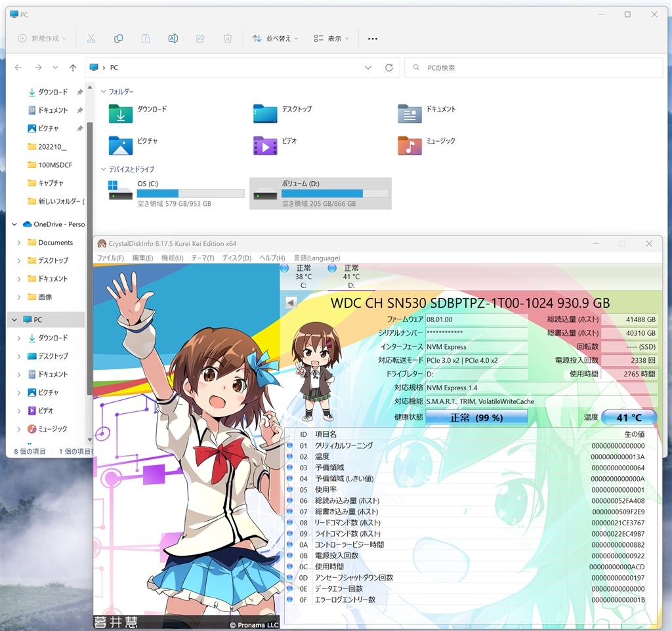
Task: Select the ボリューム (D:) drive
Action: coord(320,193)
